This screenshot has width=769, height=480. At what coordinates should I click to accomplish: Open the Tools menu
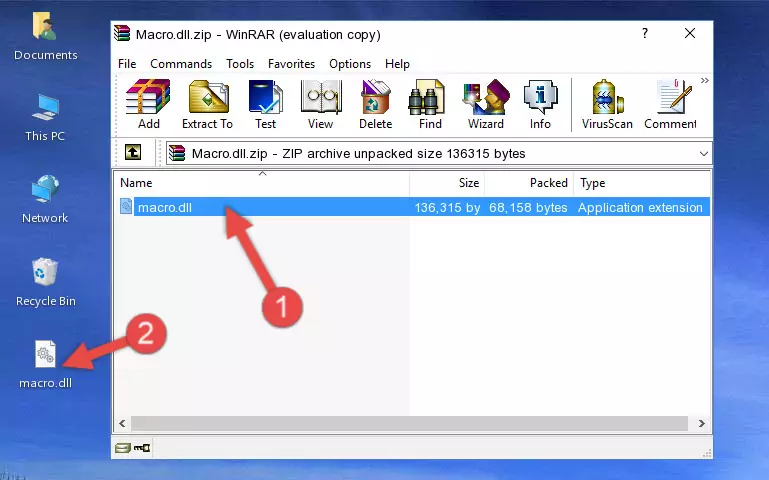(x=240, y=64)
